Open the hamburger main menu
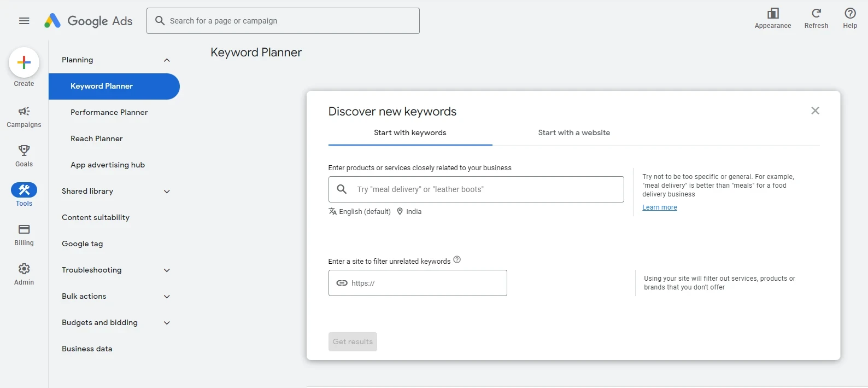 (x=24, y=21)
